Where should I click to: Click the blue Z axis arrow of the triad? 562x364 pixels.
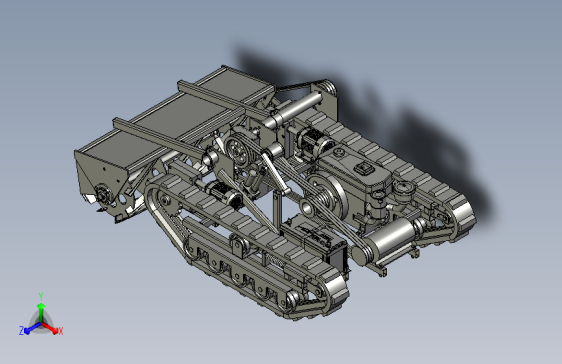coord(32,328)
